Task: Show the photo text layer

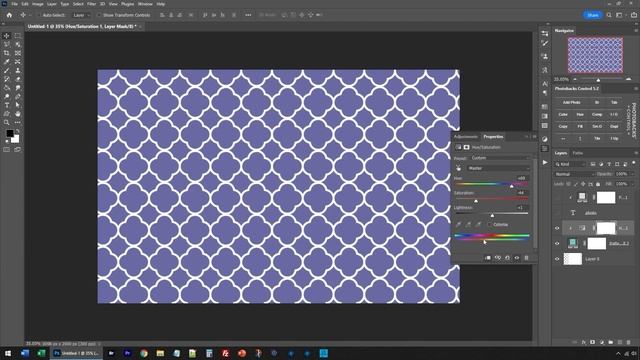Action: click(x=557, y=213)
